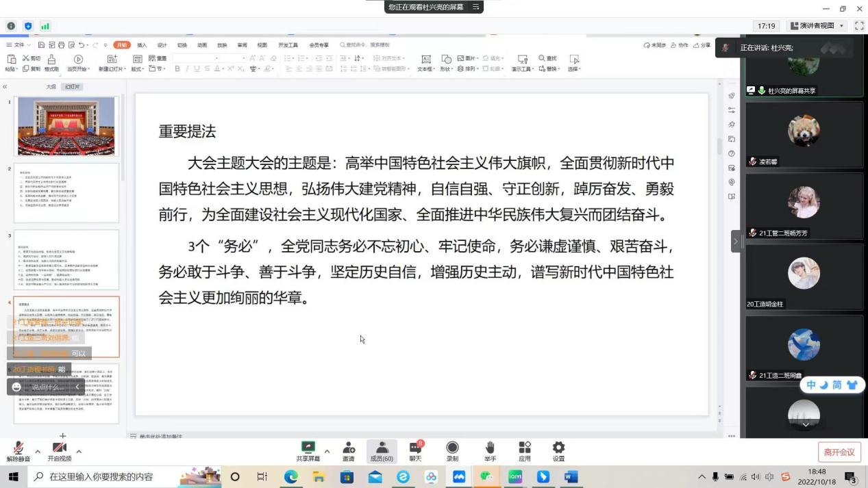This screenshot has height=488, width=868.
Task: Raise hand using 举手
Action: [x=490, y=451]
